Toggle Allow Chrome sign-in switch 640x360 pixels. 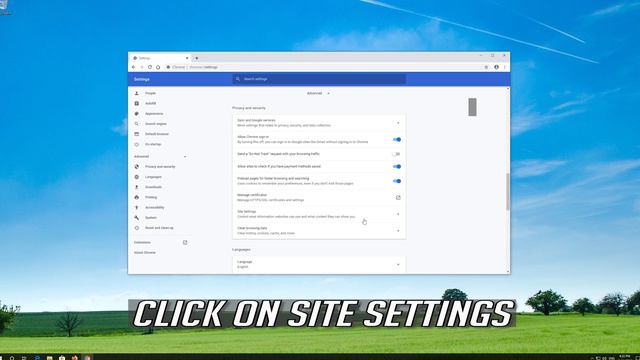(x=397, y=140)
